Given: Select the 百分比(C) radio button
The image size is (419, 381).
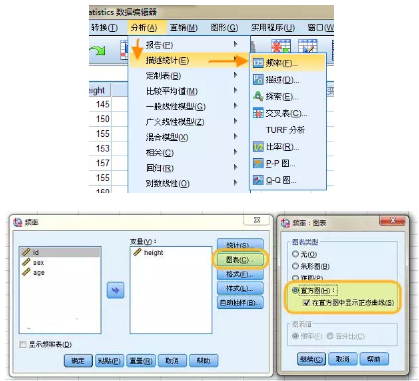Looking at the screenshot, I should click(330, 336).
